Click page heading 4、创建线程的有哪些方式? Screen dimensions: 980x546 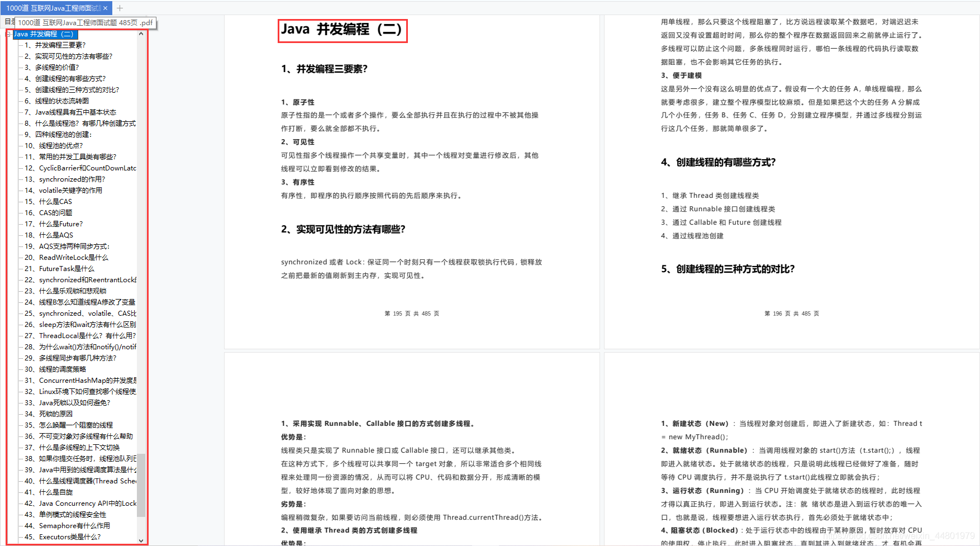(x=719, y=163)
